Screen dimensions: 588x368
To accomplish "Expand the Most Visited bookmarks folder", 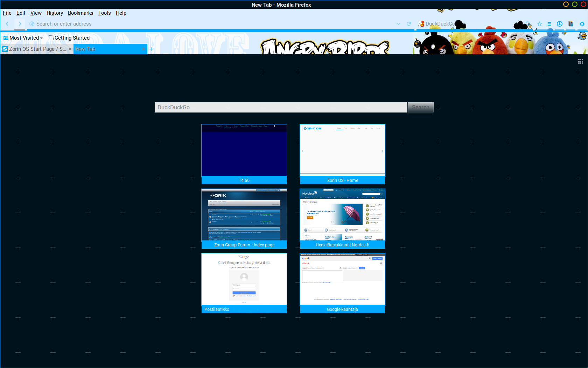I will point(23,38).
